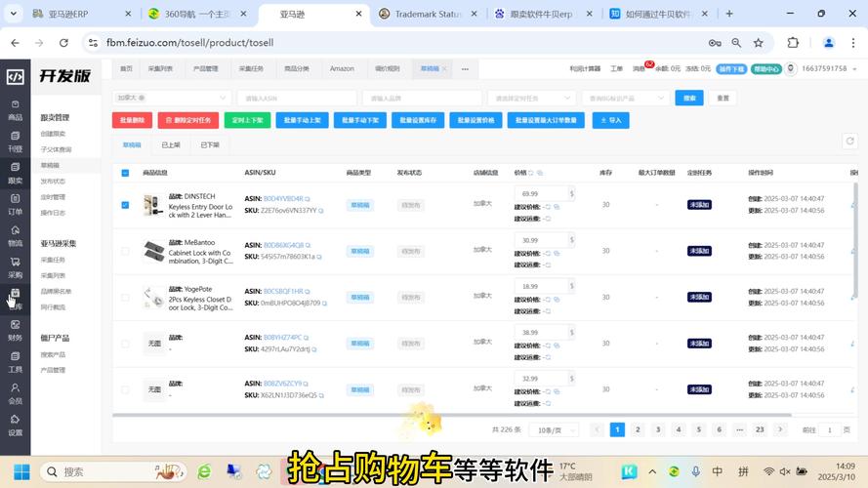Copy the SKU of the MeBantoo product
This screenshot has height=488, width=868.
coord(319,257)
